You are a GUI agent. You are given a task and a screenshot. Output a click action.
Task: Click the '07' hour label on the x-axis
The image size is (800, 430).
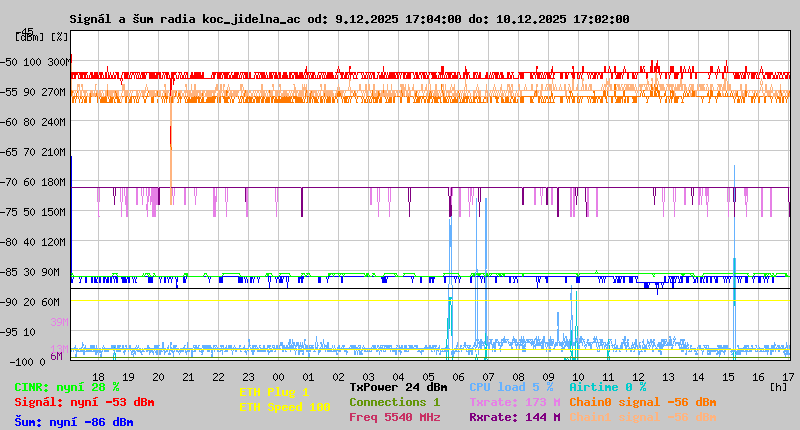tap(489, 377)
